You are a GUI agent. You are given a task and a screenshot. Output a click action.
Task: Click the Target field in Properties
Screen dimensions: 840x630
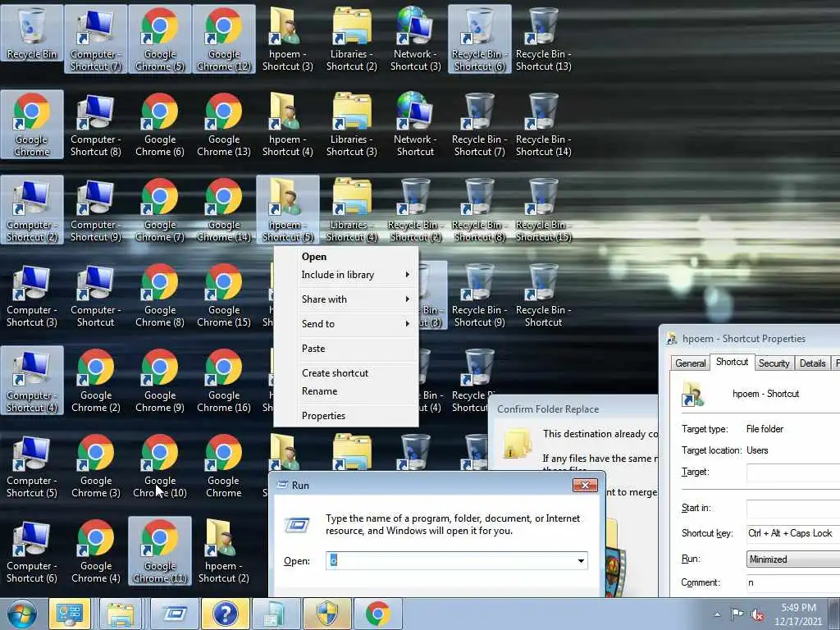click(x=793, y=472)
